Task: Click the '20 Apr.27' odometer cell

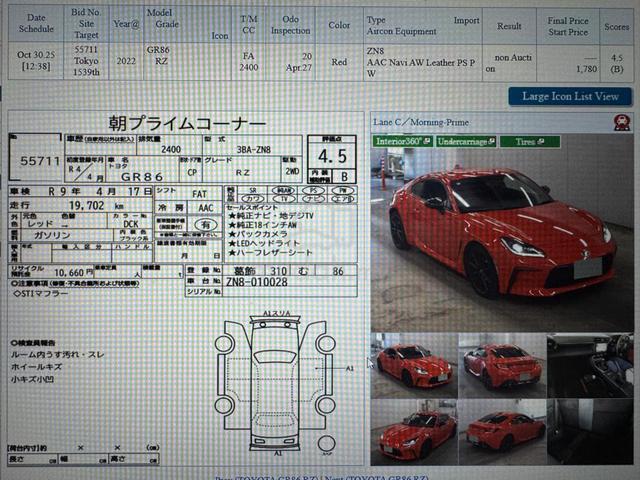Action: click(290, 61)
